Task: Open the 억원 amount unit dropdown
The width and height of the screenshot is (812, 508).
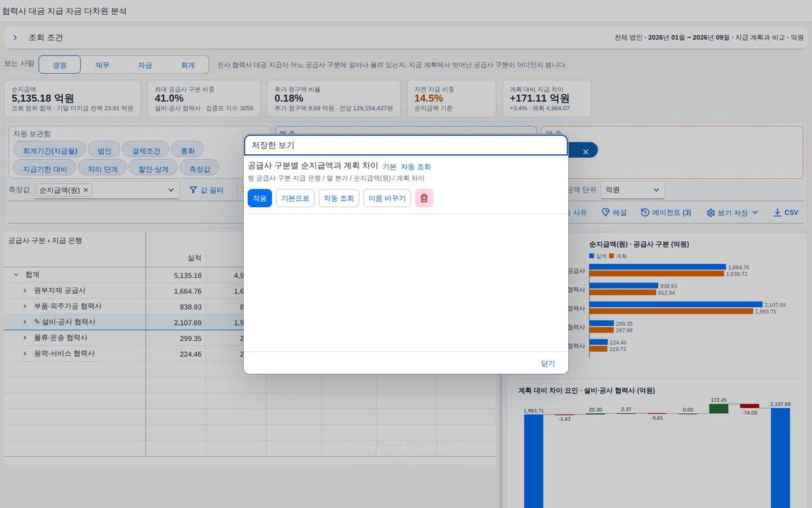Action: [x=633, y=190]
